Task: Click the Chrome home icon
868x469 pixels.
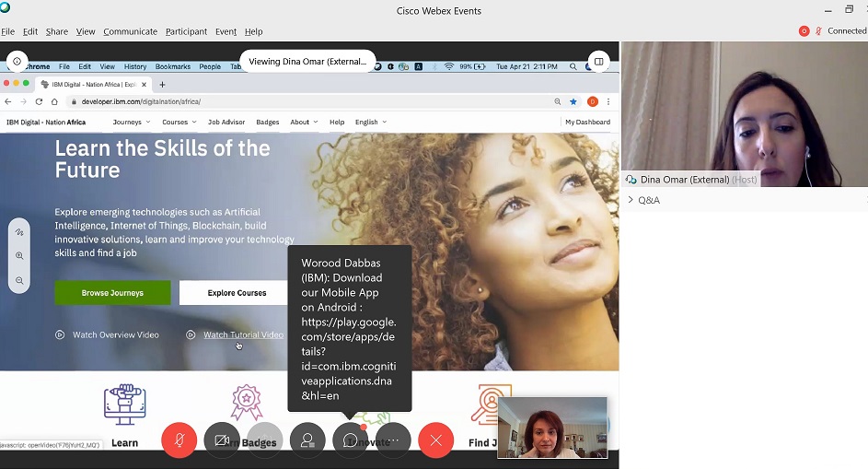Action: pos(54,101)
